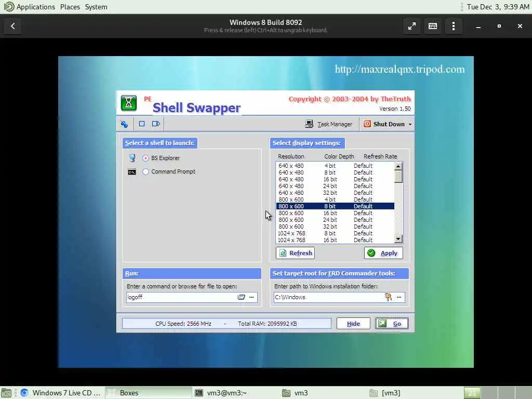
Task: Click the run history icon in Run field
Action: tap(241, 297)
